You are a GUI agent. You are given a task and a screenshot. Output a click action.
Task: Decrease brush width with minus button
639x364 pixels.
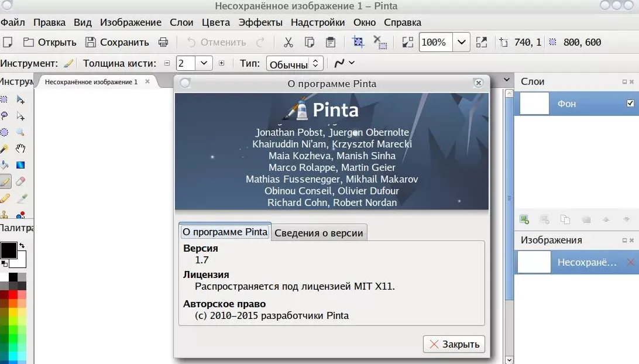point(167,63)
